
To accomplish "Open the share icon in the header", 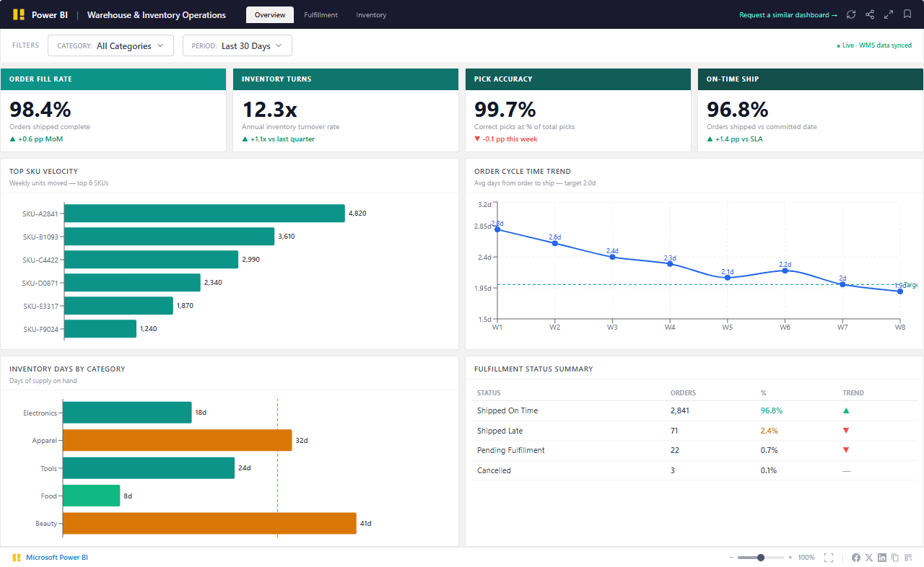I will [x=870, y=14].
